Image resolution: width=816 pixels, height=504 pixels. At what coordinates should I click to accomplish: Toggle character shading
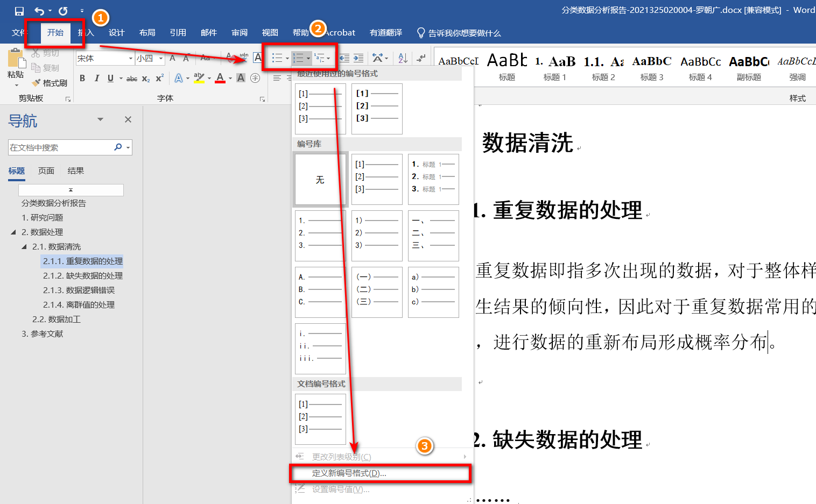241,79
